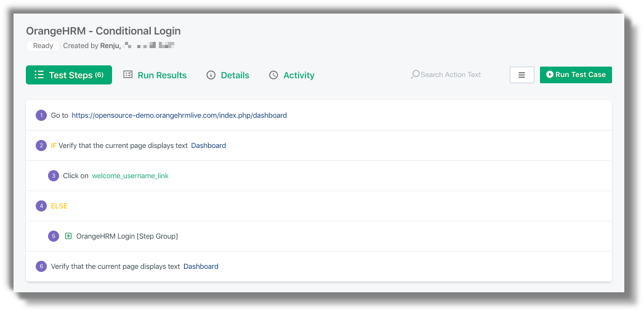Open the Details tab
Image resolution: width=644 pixels, height=312 pixels.
[x=228, y=75]
